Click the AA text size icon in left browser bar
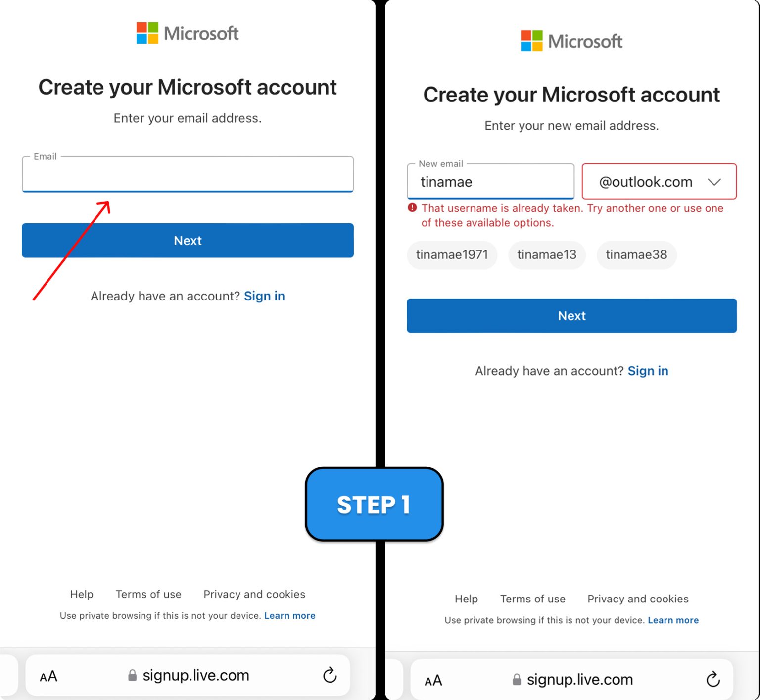 point(47,675)
